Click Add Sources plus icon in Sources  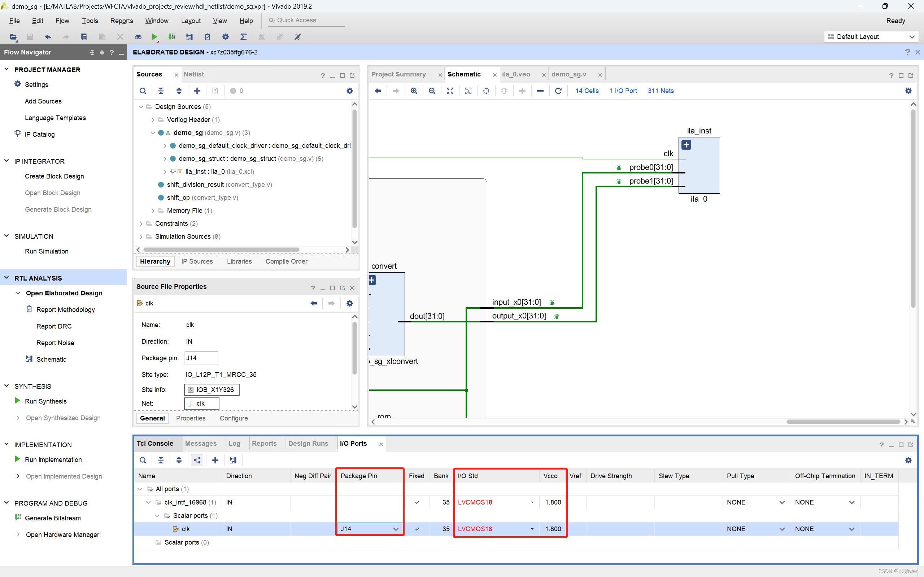[x=197, y=91]
